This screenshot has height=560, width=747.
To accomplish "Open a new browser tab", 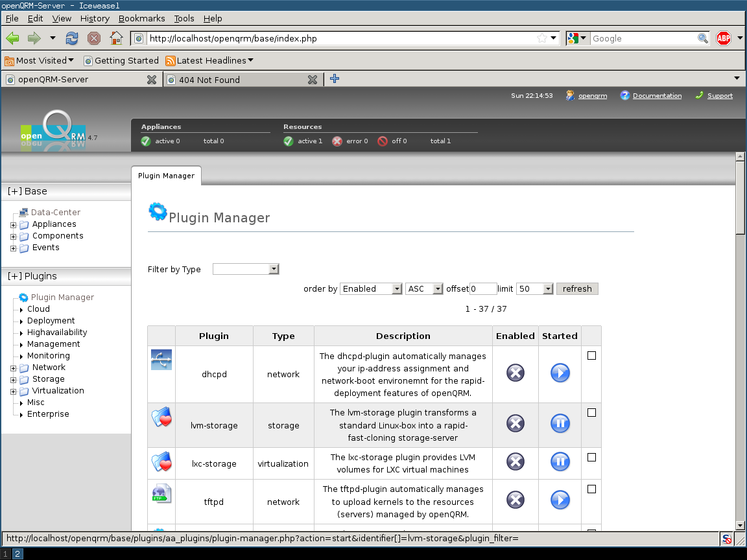I will click(335, 78).
